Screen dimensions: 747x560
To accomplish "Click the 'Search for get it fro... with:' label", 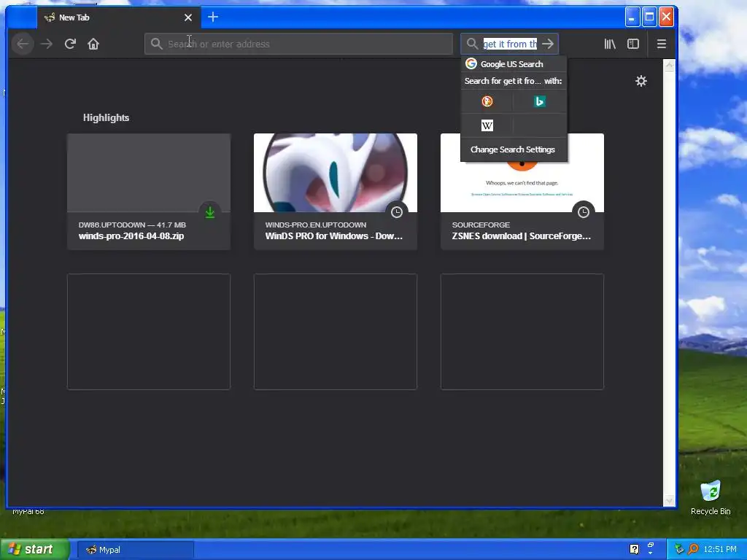I will coord(513,81).
